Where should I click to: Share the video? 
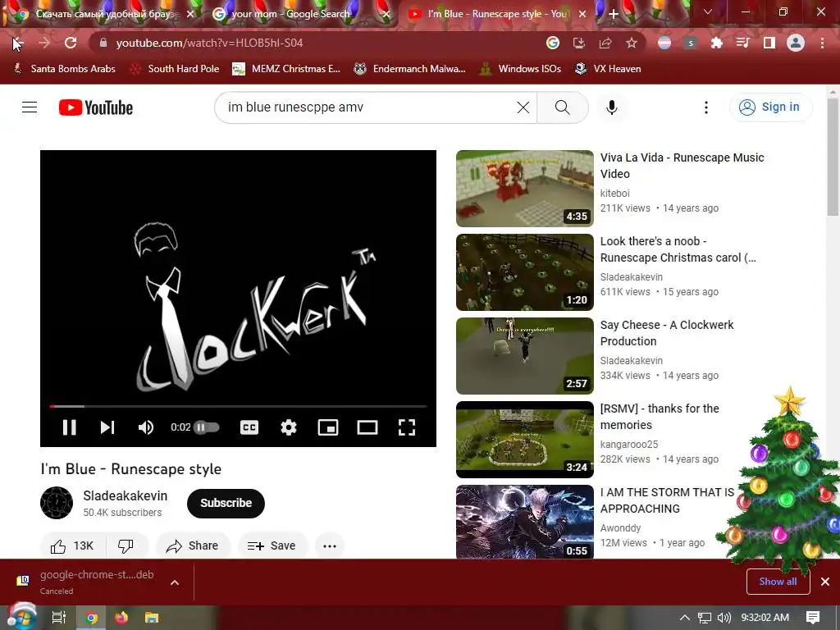click(193, 546)
